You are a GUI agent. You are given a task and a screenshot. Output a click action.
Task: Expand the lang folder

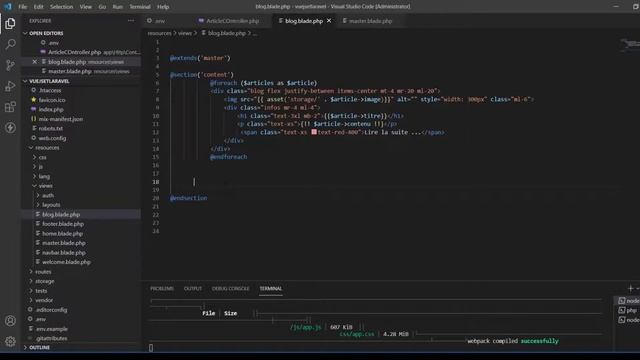[x=44, y=176]
